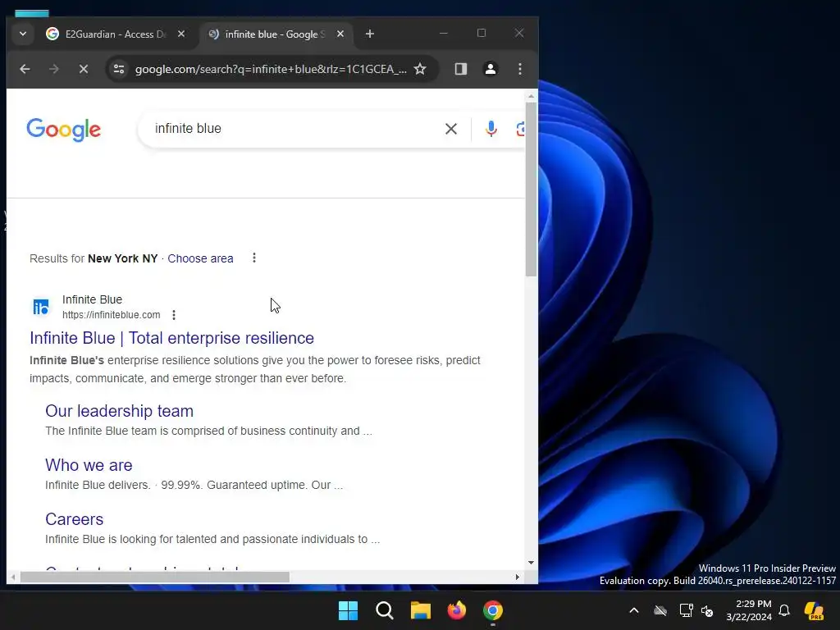The width and height of the screenshot is (840, 630).
Task: Click scroll up arrow on page
Action: (531, 97)
